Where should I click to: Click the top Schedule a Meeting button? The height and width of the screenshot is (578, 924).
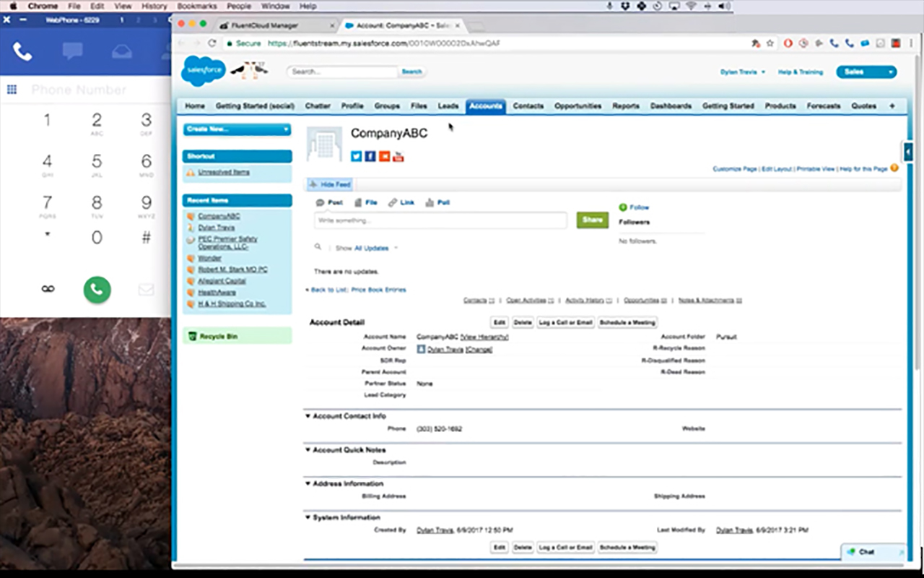click(628, 322)
